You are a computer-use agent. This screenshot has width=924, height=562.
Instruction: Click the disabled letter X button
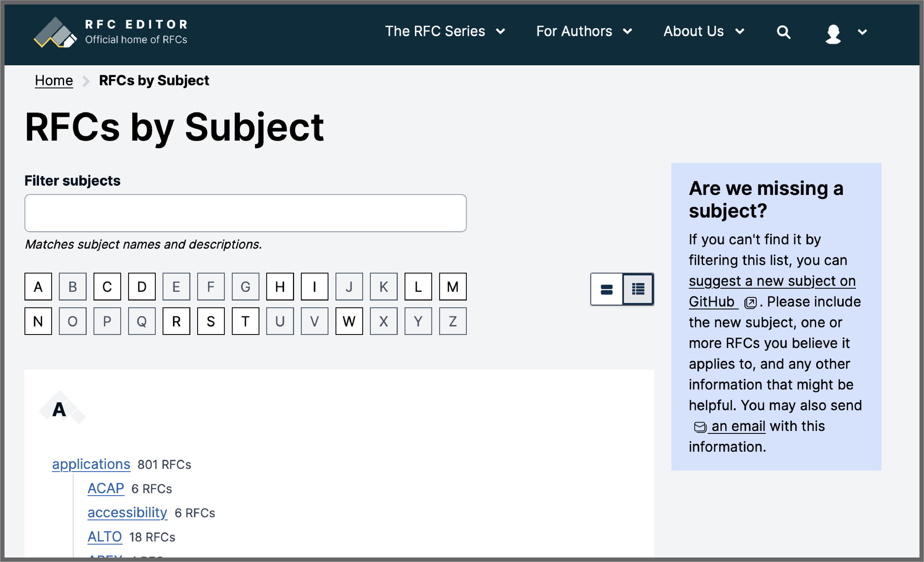(x=384, y=321)
